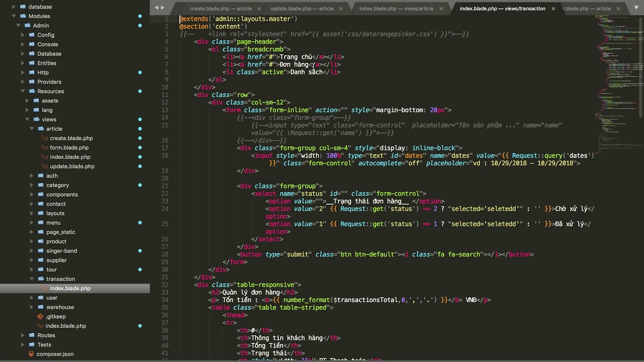Click the .gitkeep file icon
Image resolution: width=644 pixels, height=362 pixels.
[40, 317]
